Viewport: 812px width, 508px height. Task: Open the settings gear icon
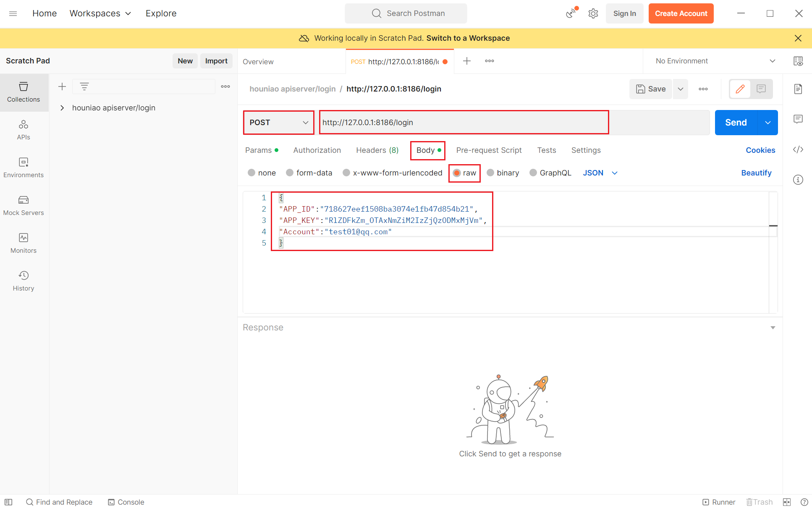tap(593, 13)
